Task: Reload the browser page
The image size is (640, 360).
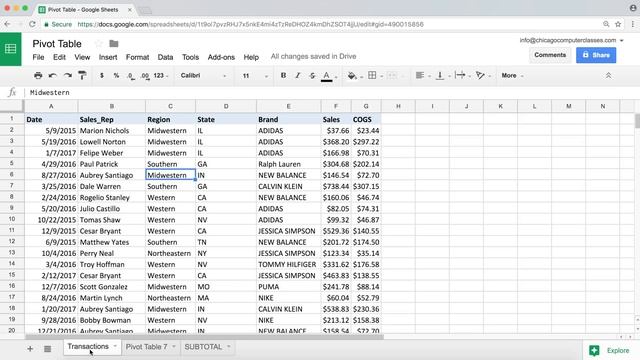Action: [x=32, y=24]
